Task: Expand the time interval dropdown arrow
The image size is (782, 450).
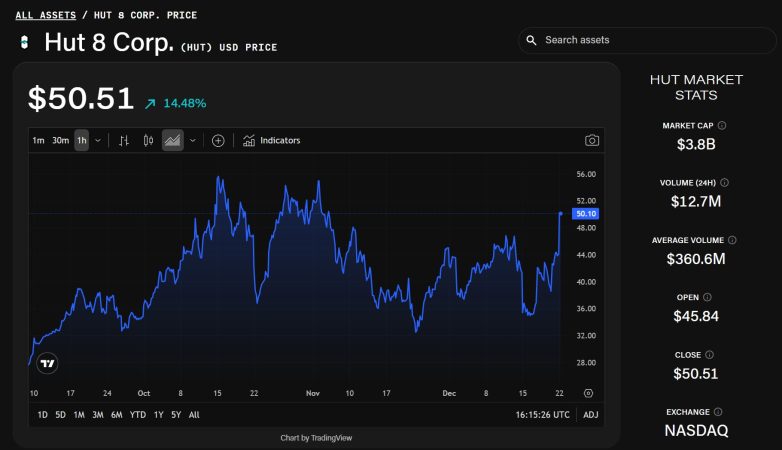Action: (98, 141)
